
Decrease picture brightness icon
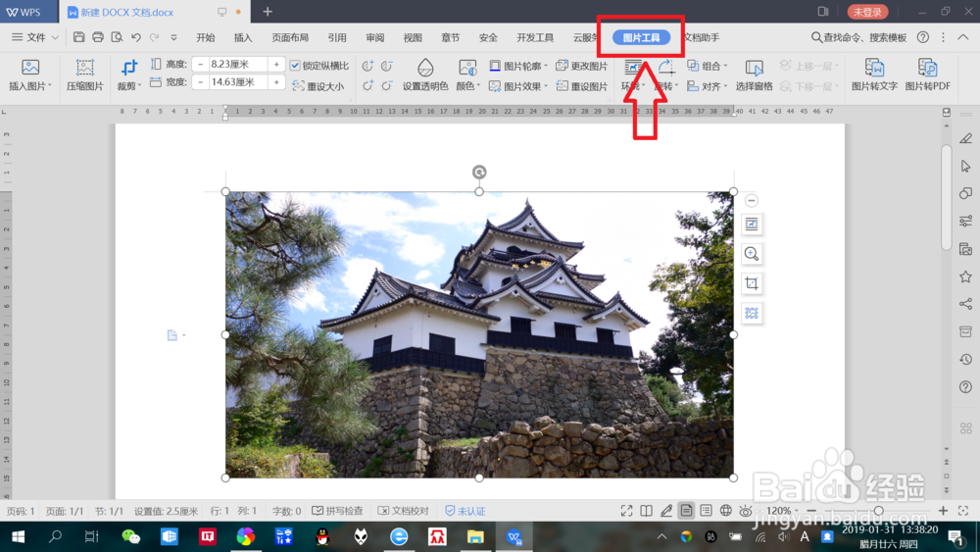point(387,85)
